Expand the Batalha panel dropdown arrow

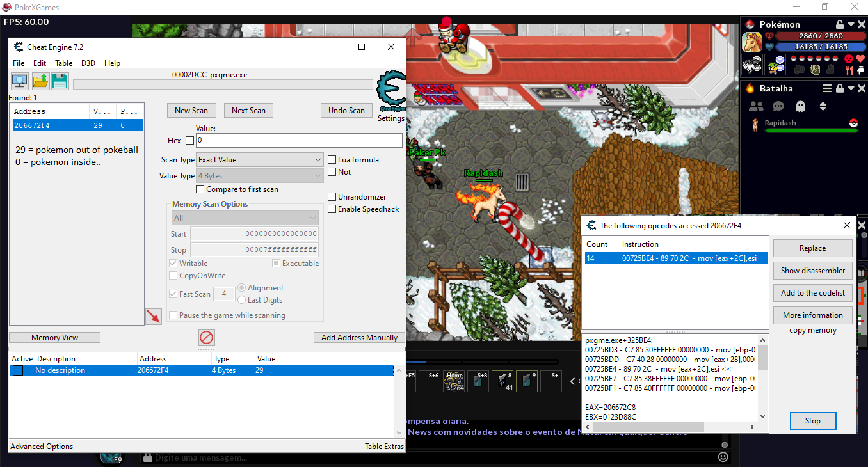point(851,88)
